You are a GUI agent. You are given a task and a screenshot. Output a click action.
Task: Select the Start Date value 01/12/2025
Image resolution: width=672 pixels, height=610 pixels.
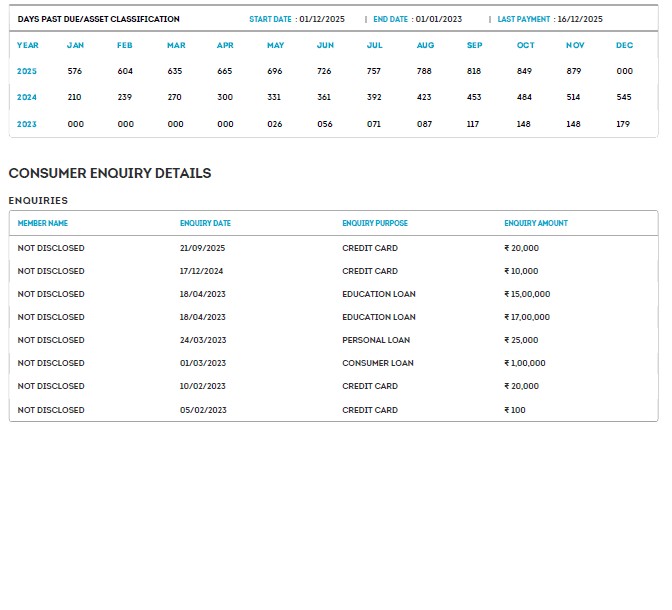(x=322, y=19)
